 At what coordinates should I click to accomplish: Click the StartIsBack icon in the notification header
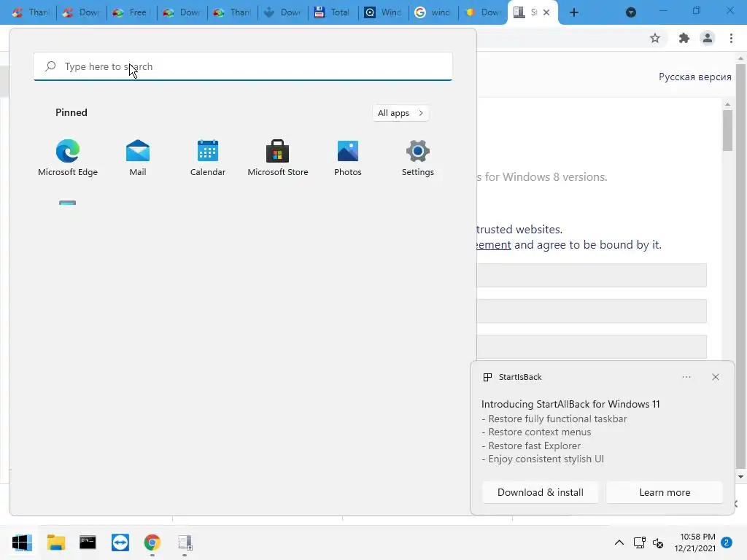click(x=487, y=377)
